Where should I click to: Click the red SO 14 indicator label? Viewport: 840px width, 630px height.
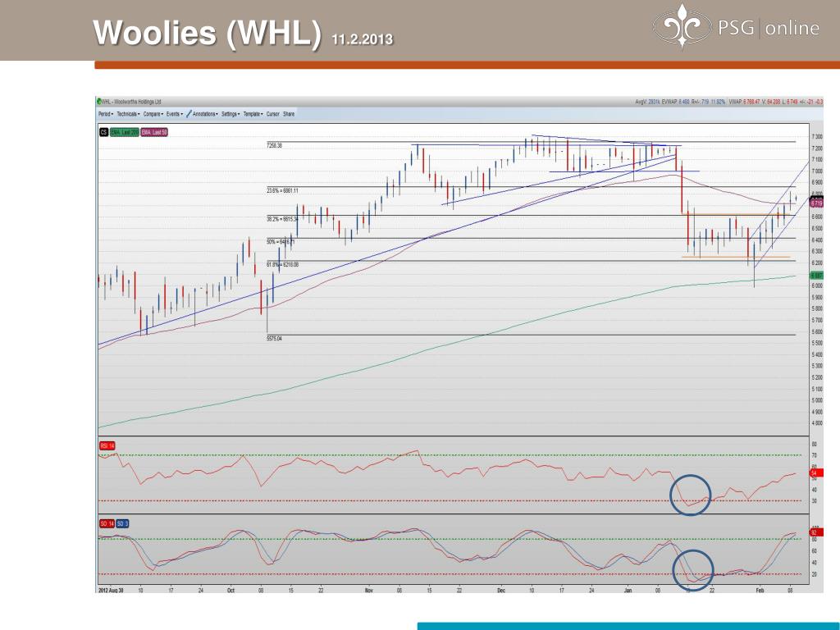[107, 523]
